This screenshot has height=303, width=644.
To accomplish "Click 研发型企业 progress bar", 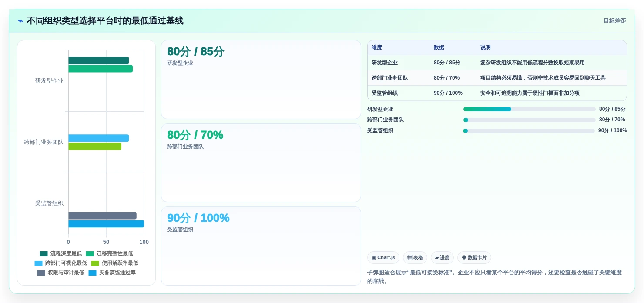I will coord(529,109).
